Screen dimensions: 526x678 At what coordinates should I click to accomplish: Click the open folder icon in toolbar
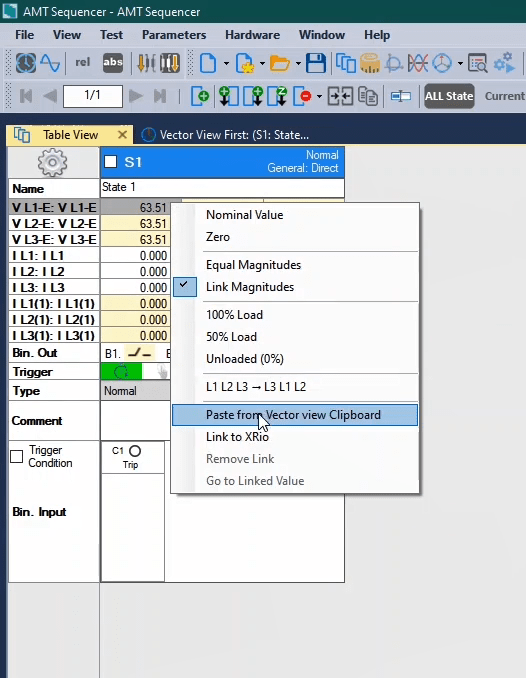click(279, 64)
